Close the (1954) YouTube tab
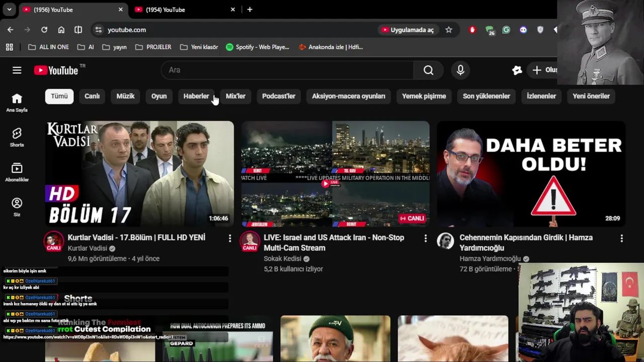644x362 pixels. pos(233,10)
